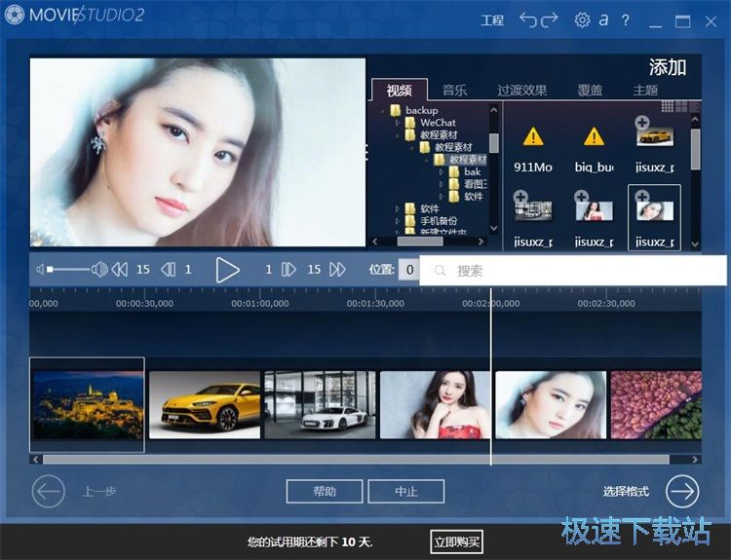Expand the WeChat folder node
Viewport: 731px width, 560px height.
click(398, 123)
